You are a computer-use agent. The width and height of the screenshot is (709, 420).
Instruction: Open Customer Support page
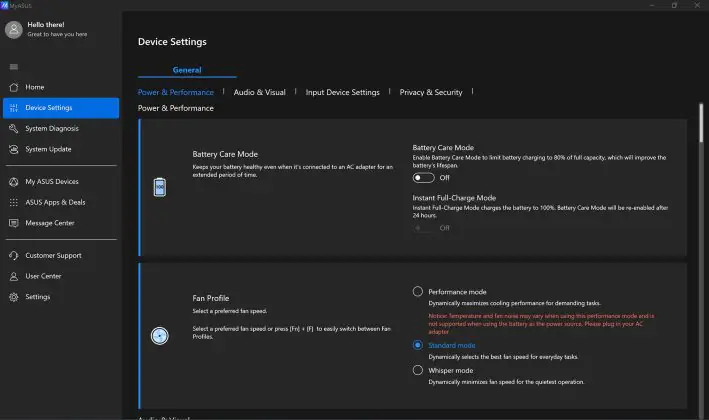[61, 255]
